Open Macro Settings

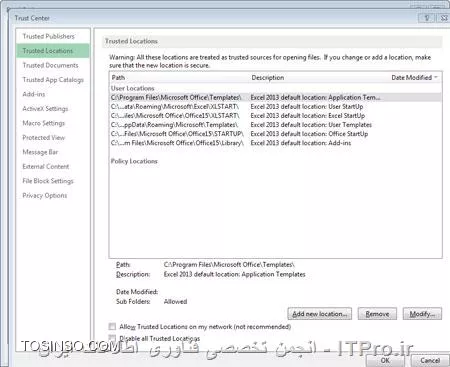pyautogui.click(x=44, y=123)
